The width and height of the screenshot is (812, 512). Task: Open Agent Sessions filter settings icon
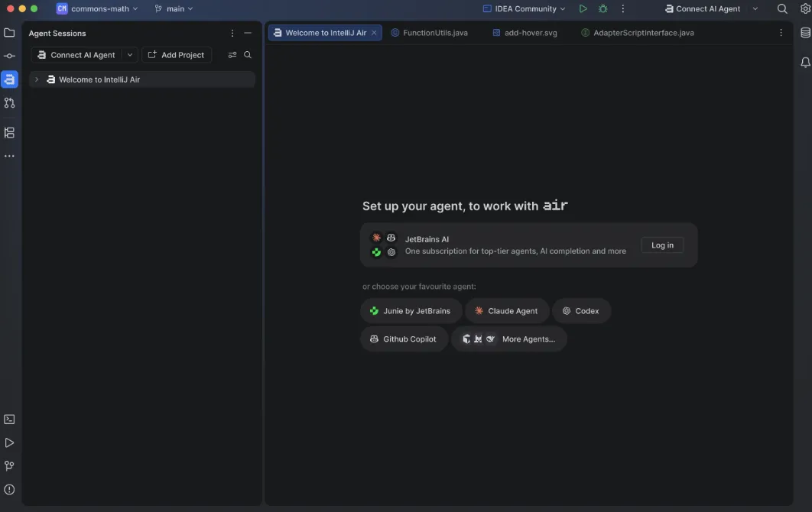click(232, 55)
